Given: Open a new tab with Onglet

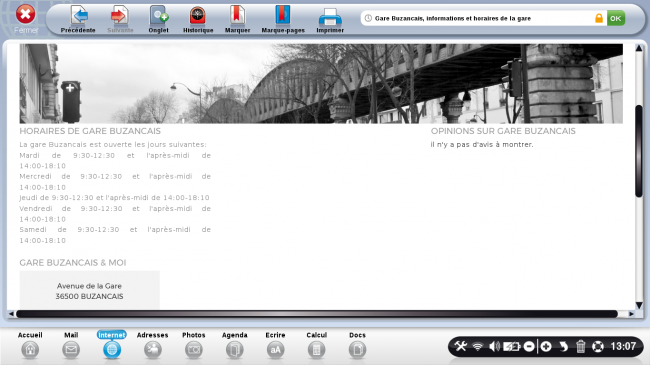Looking at the screenshot, I should (x=158, y=19).
